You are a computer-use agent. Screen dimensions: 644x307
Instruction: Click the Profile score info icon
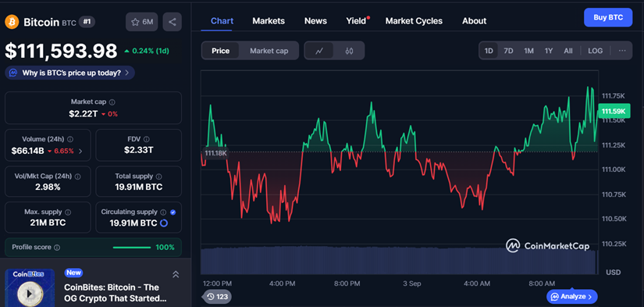point(57,248)
